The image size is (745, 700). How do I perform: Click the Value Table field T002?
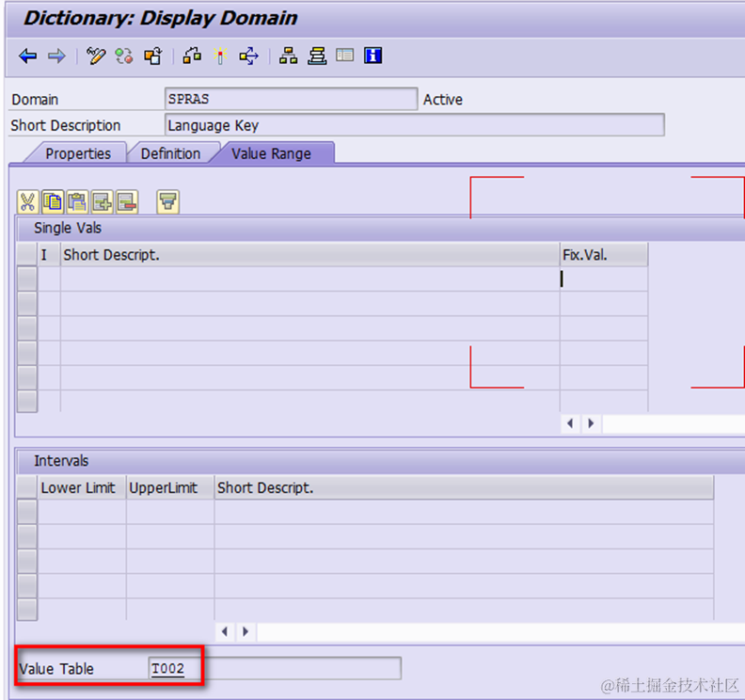274,668
